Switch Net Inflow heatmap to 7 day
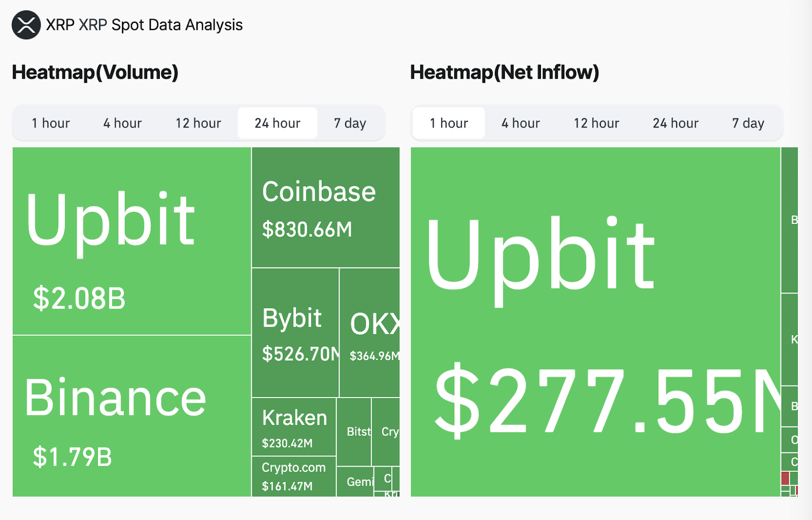This screenshot has height=520, width=812. 748,123
